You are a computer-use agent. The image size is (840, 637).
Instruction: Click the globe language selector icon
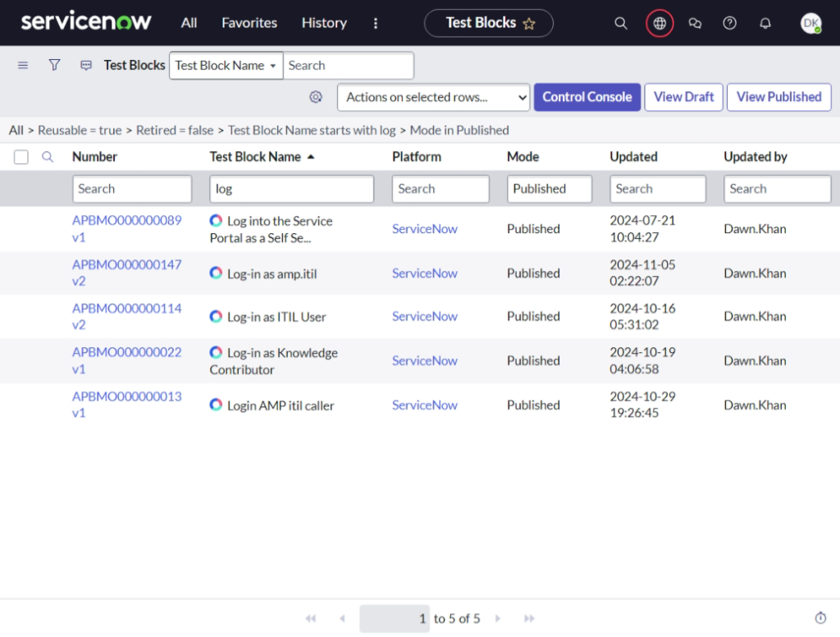[660, 23]
